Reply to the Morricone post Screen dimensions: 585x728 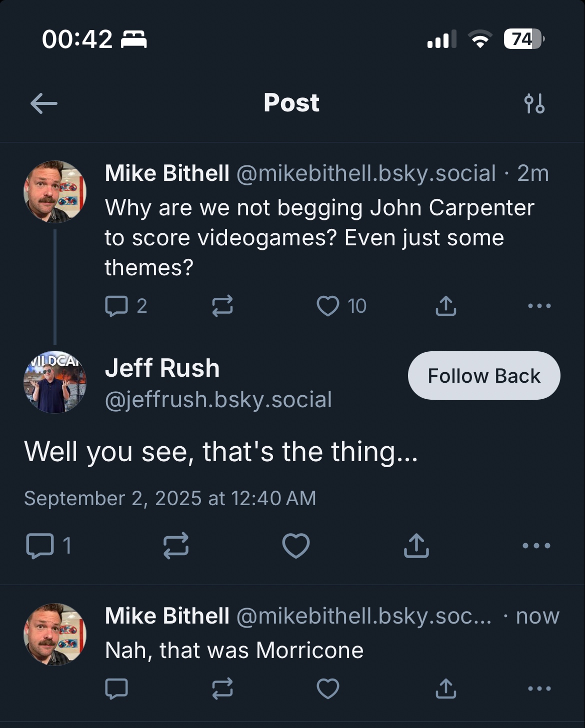[116, 689]
